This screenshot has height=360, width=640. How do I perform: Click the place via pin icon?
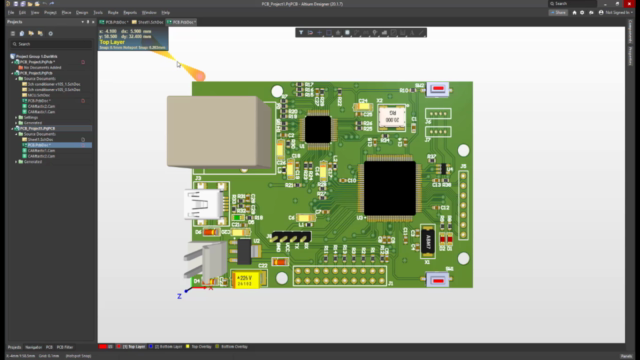[375, 33]
